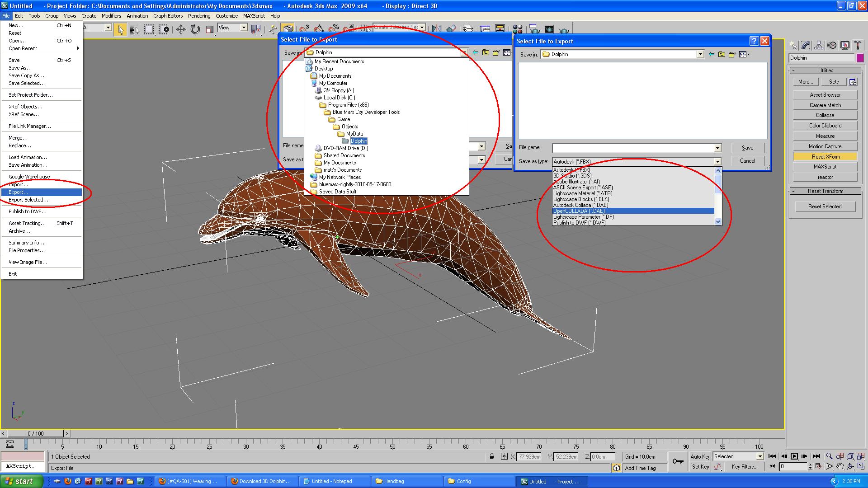This screenshot has width=868, height=488.
Task: Click the Configure Button Sets icon
Action: point(853,82)
